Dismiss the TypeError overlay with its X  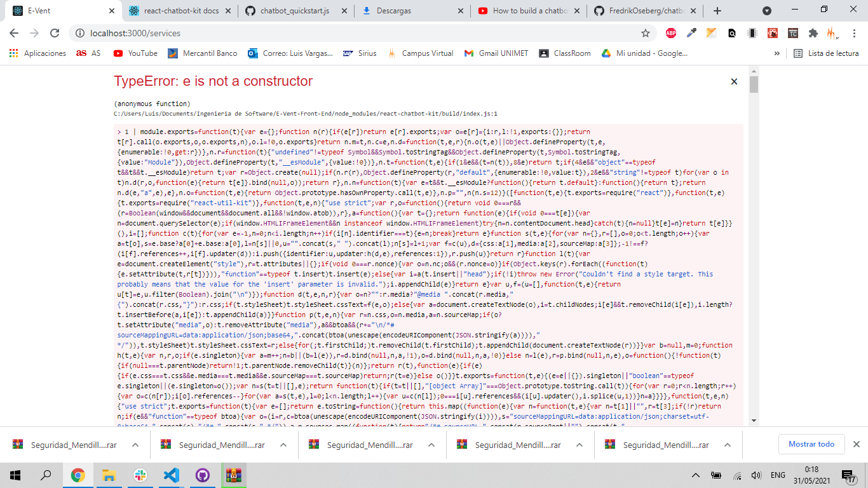click(x=734, y=81)
